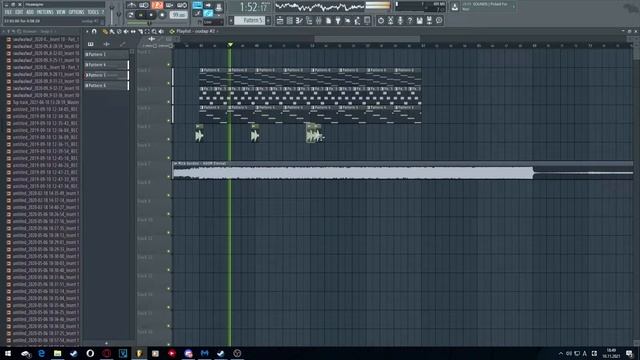640x360 pixels.
Task: Click the picker panel audio waveform icon
Action: [107, 44]
